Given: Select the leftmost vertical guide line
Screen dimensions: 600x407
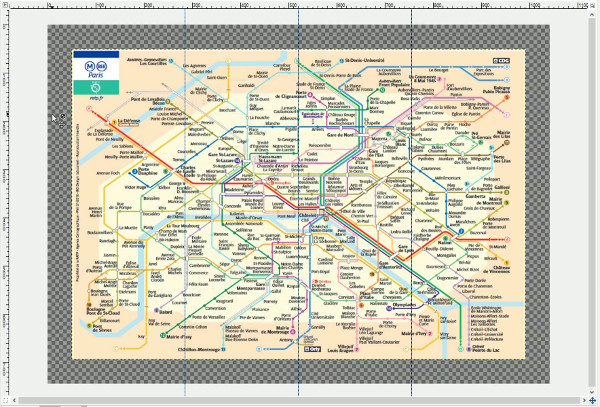Looking at the screenshot, I should pos(185,203).
